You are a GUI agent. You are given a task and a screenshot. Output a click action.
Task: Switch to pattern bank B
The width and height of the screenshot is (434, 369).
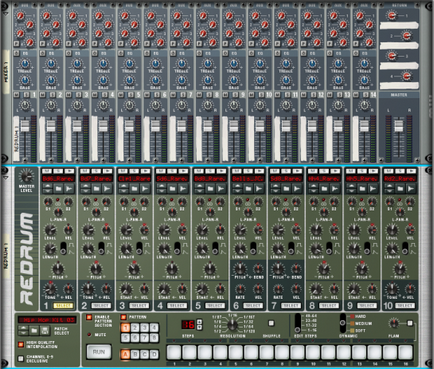135,354
